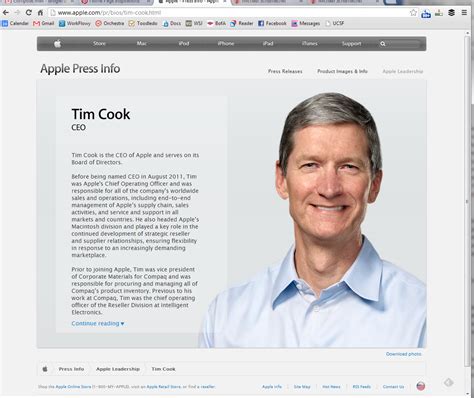Click the blue extension icon beside the star

[x=426, y=13]
